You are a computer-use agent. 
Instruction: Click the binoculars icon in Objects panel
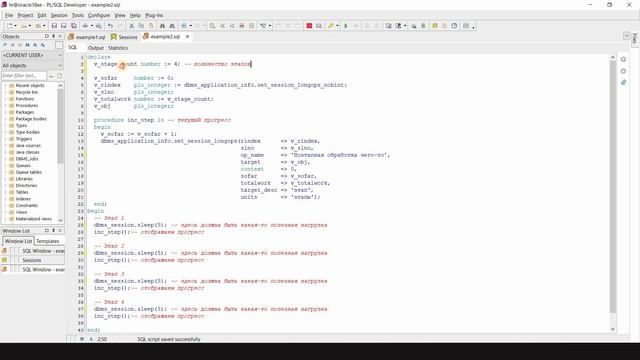click(27, 45)
